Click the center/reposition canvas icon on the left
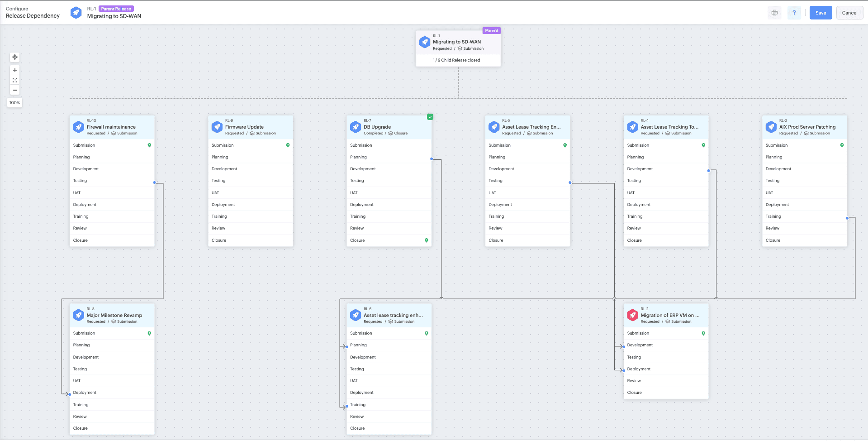This screenshot has width=868, height=441. pos(14,57)
